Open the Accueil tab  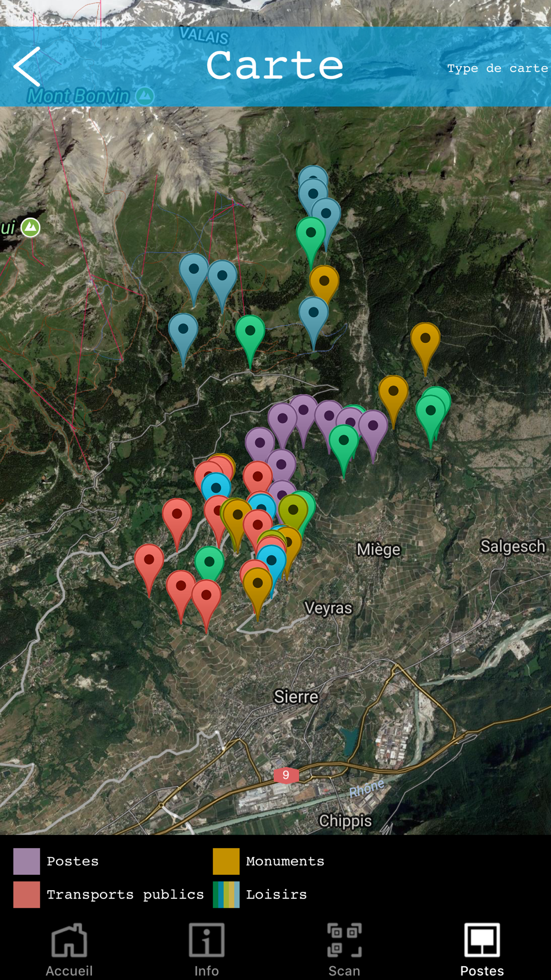(x=69, y=950)
